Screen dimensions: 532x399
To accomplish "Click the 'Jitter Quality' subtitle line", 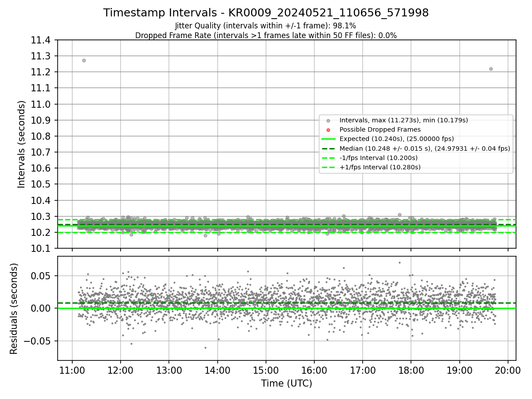I will click(x=266, y=26).
